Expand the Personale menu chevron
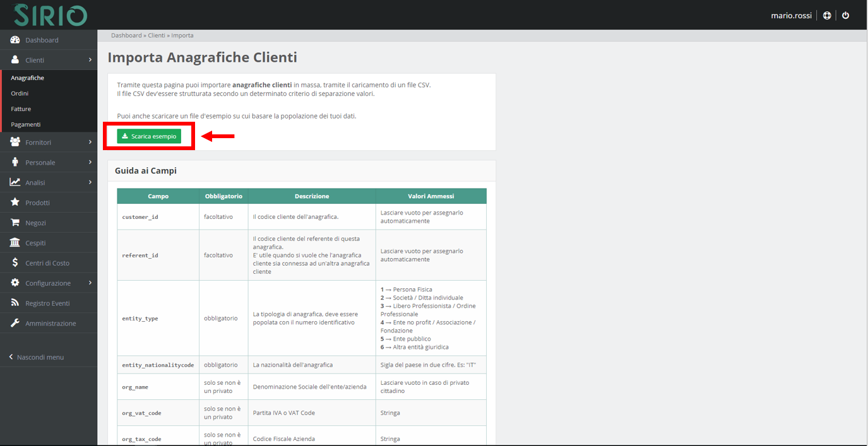The image size is (868, 446). pyautogui.click(x=90, y=163)
